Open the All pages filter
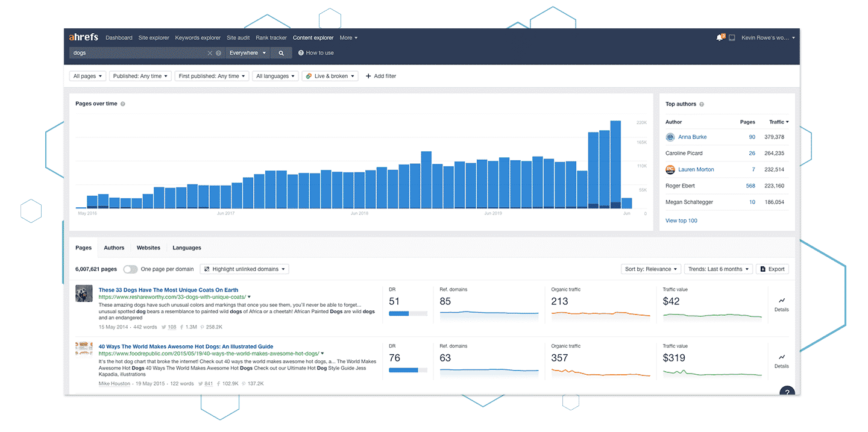The image size is (868, 432). [87, 76]
